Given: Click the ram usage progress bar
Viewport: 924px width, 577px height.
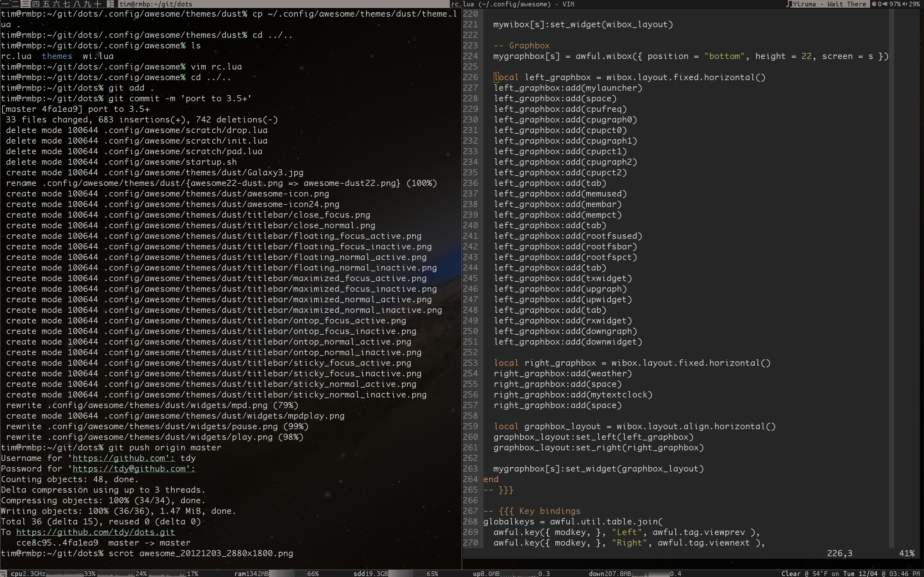Looking at the screenshot, I should 288,573.
